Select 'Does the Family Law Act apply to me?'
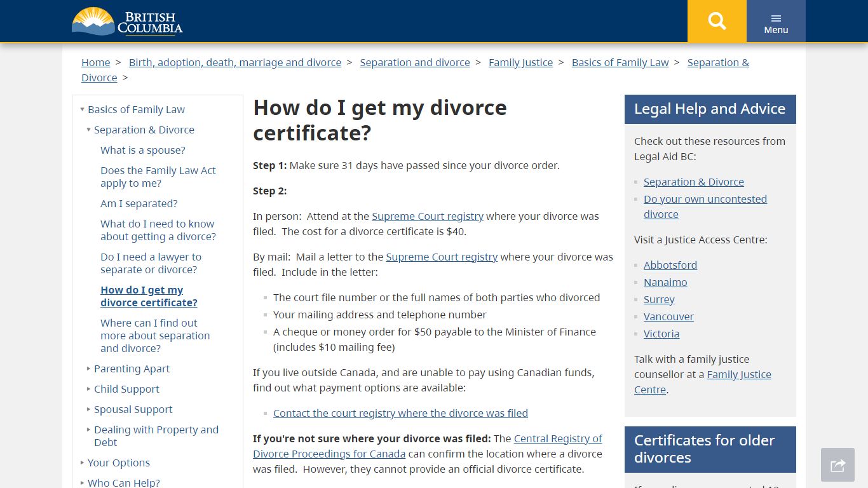This screenshot has width=868, height=488. [158, 177]
